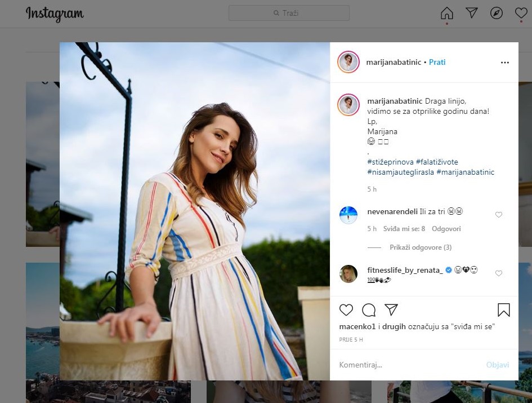Open hashtag #falatiživote
The width and height of the screenshot is (532, 403).
coord(437,162)
